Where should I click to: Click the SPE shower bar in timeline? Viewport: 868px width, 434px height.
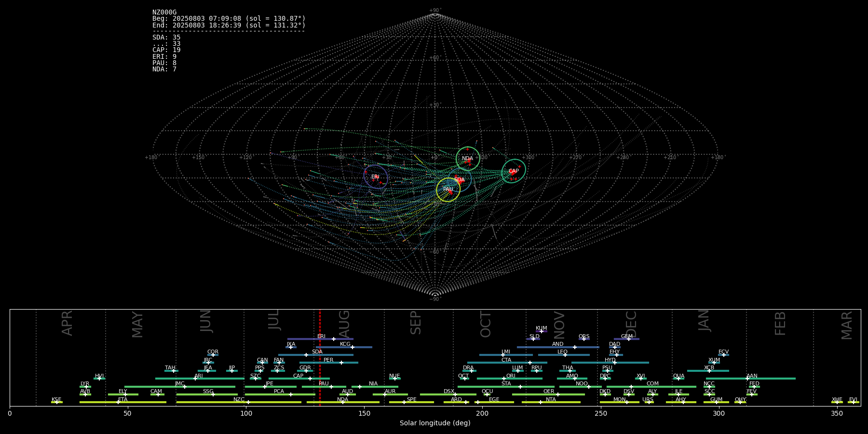click(411, 402)
